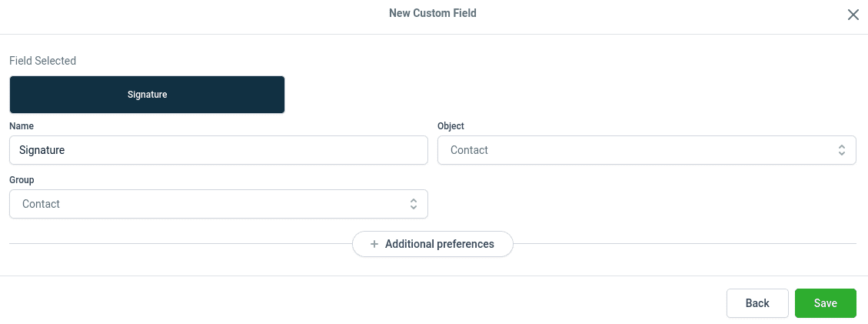Focus the Name input containing Signature

218,150
